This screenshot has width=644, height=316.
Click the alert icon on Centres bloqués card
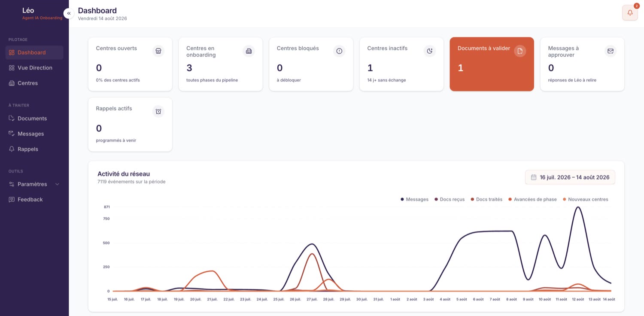[339, 51]
